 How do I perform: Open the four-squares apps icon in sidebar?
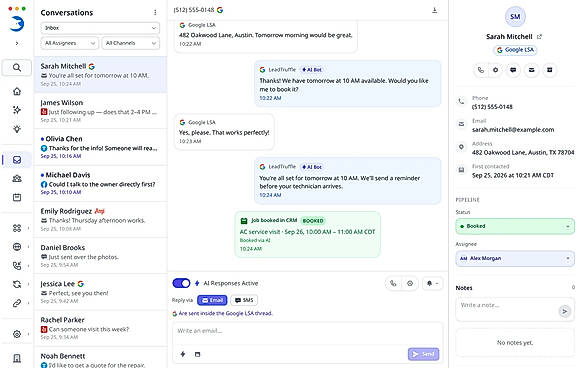click(17, 228)
